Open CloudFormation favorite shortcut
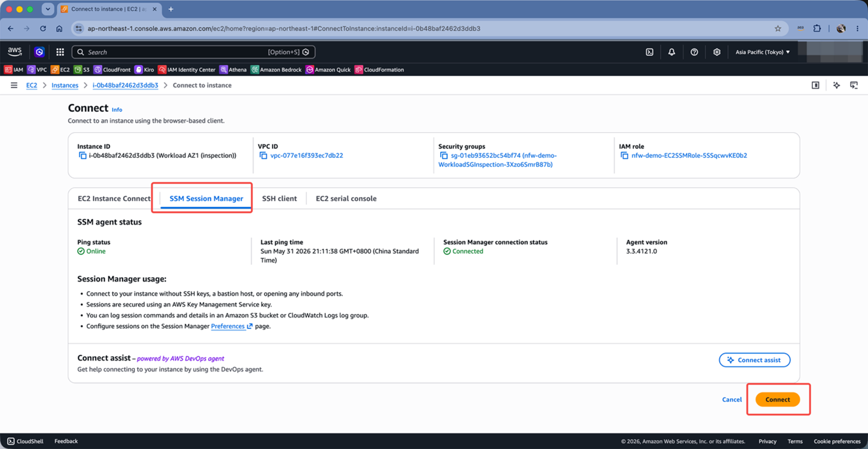Image resolution: width=868 pixels, height=449 pixels. pyautogui.click(x=379, y=70)
